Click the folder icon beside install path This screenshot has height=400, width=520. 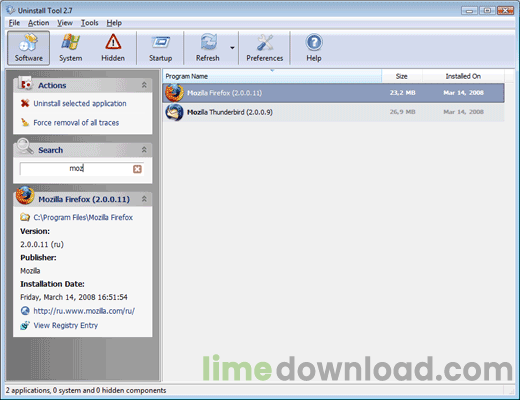(25, 217)
